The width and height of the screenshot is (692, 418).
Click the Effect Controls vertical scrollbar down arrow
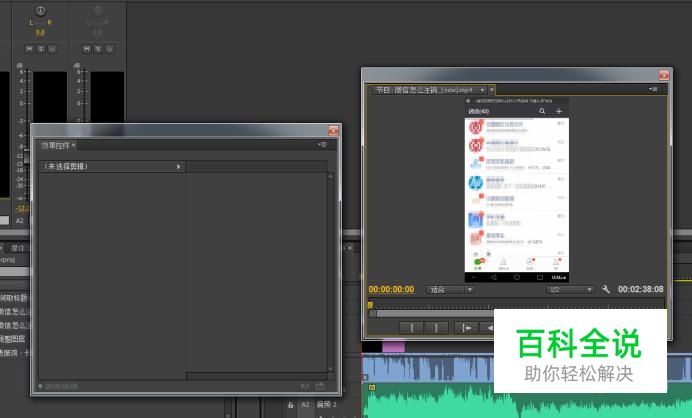point(330,369)
